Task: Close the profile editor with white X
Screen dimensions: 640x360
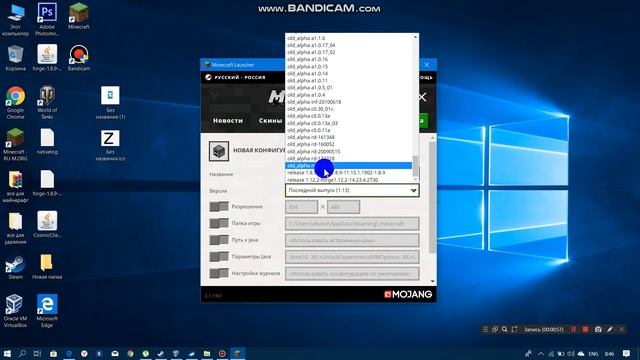Action: click(x=422, y=97)
